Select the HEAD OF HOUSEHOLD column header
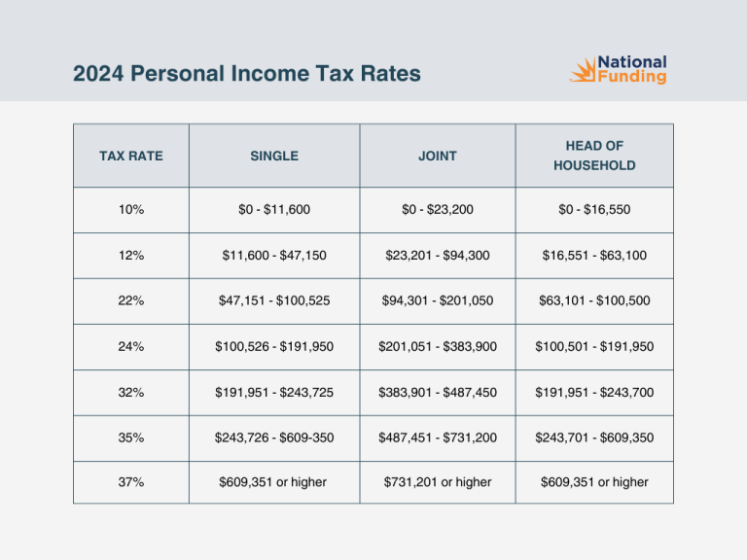The image size is (747, 560). click(x=594, y=156)
